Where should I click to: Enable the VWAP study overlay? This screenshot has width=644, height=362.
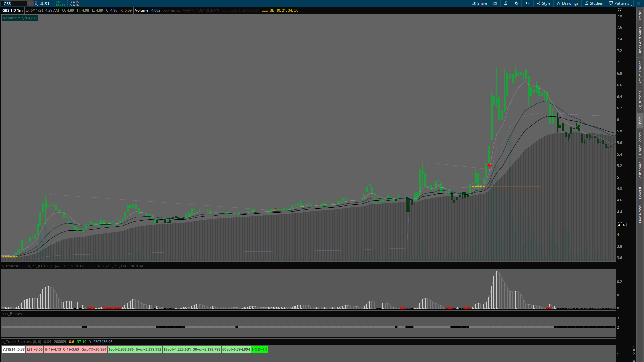click(x=201, y=10)
